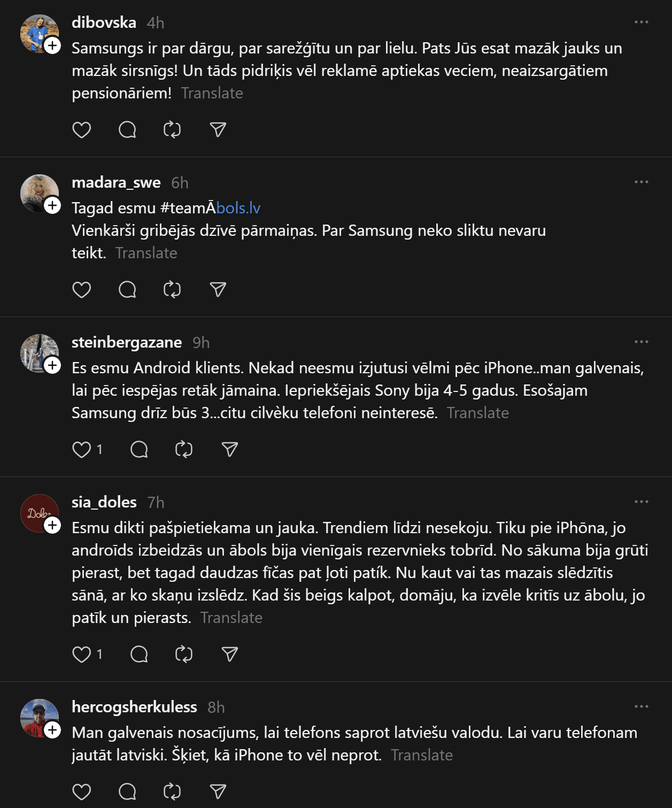The width and height of the screenshot is (672, 808).
Task: Open hercogsherkuless profile from username
Action: [134, 707]
